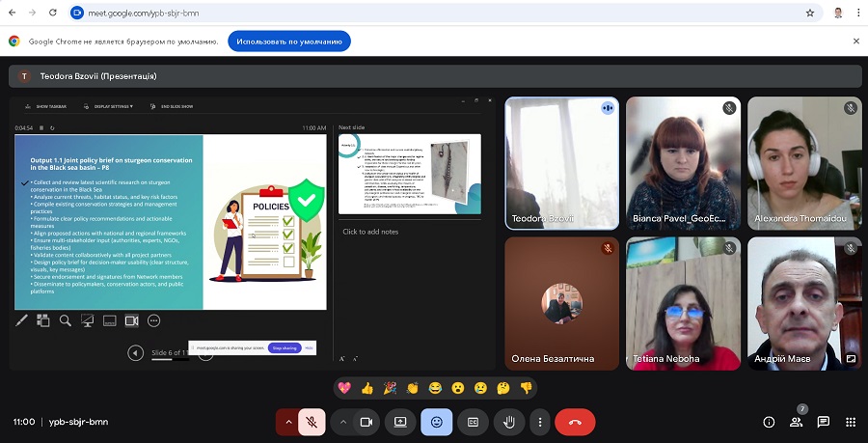
Task: Open more options three-dot menu
Action: tap(540, 422)
